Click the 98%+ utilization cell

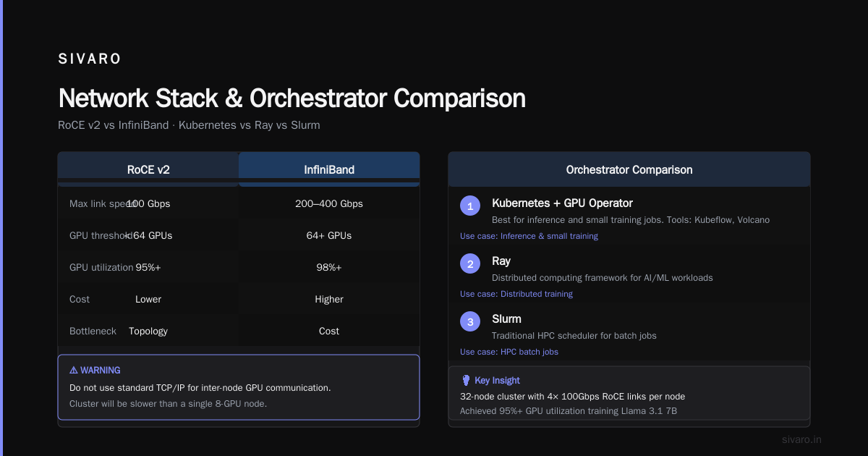tap(329, 267)
